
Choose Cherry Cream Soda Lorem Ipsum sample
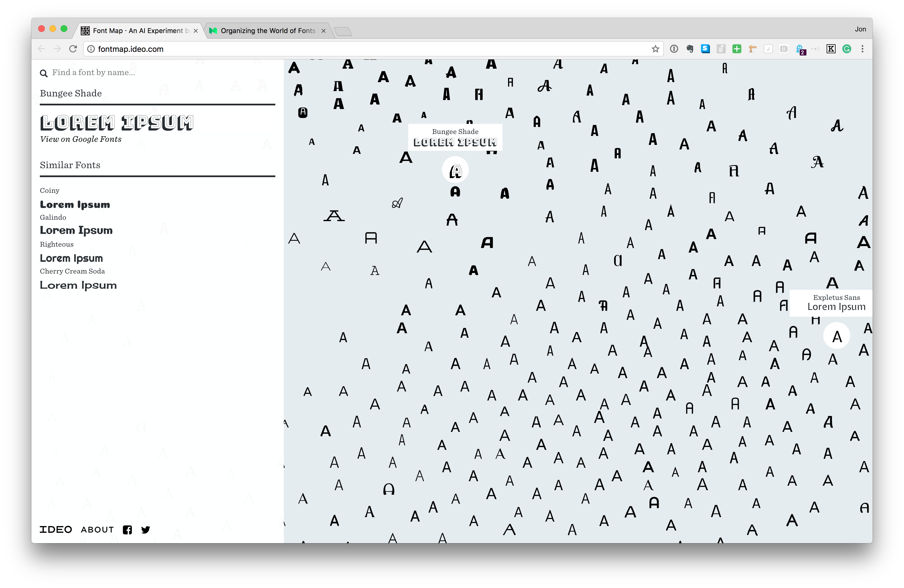[x=78, y=285]
